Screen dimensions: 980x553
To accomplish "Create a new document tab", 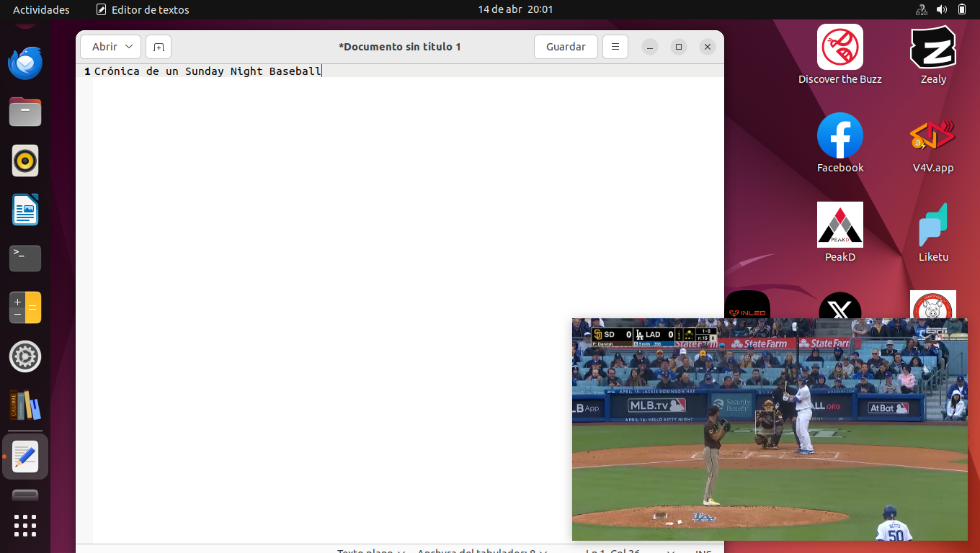I will (x=159, y=47).
